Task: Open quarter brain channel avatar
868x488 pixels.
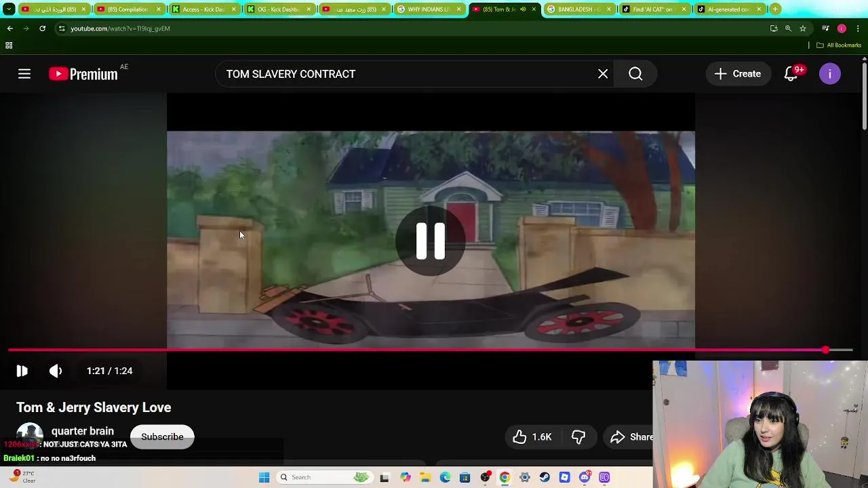Action: click(30, 434)
